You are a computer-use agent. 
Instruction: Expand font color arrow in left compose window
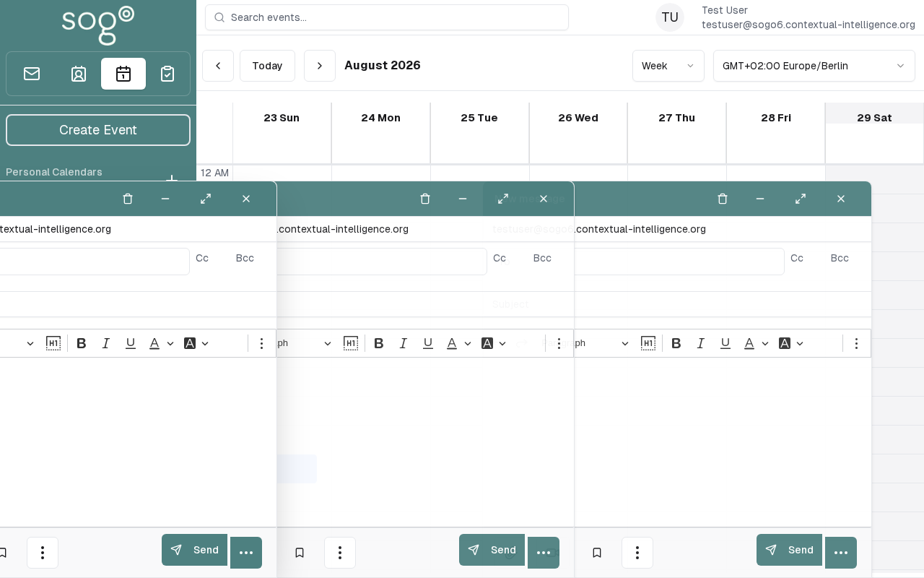[170, 343]
